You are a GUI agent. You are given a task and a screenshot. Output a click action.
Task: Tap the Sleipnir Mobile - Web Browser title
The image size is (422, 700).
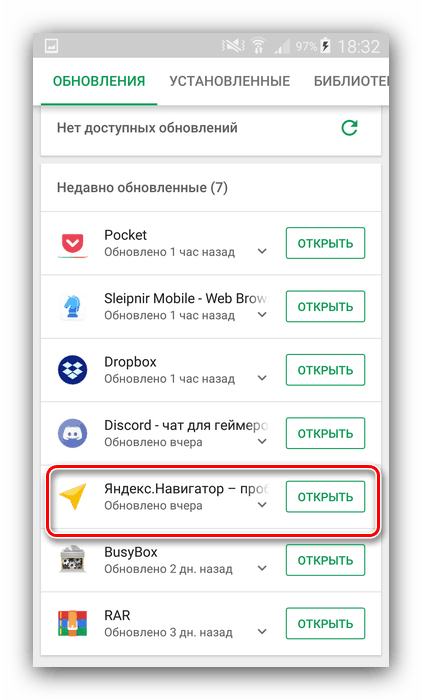pyautogui.click(x=186, y=298)
